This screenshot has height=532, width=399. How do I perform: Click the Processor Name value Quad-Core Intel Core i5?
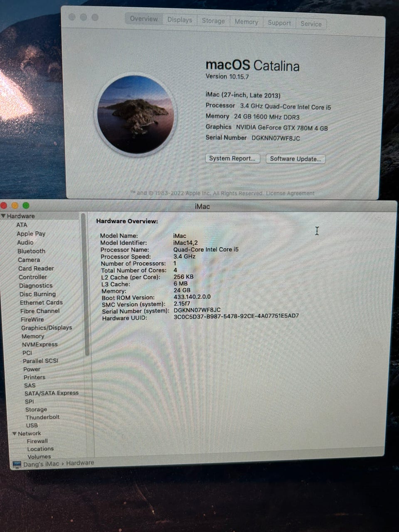pyautogui.click(x=206, y=249)
